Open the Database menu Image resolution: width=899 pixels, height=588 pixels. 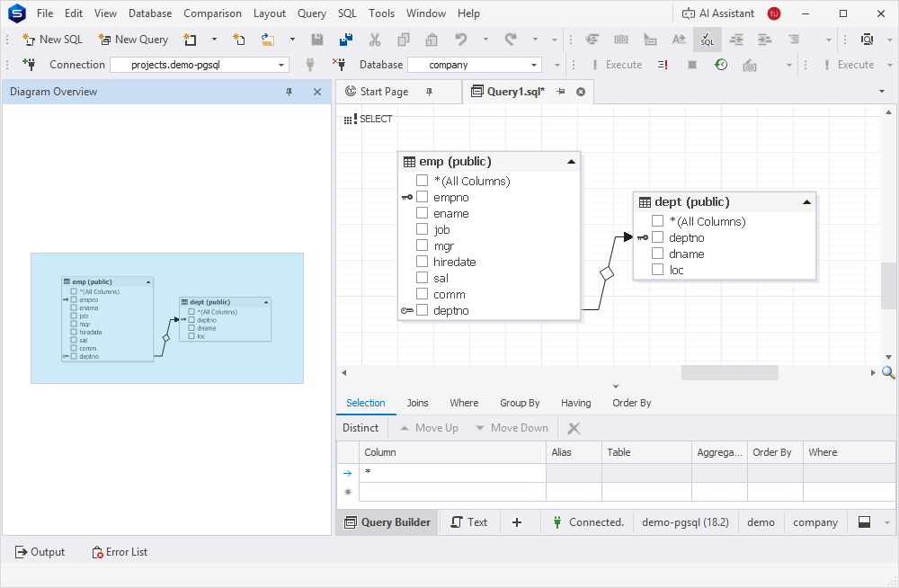coord(149,13)
